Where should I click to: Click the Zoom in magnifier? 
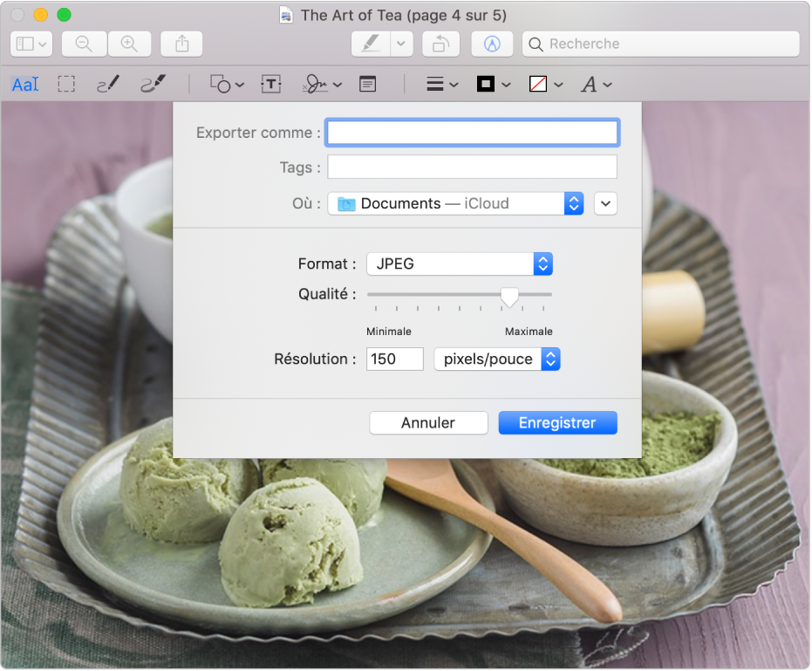pyautogui.click(x=129, y=44)
